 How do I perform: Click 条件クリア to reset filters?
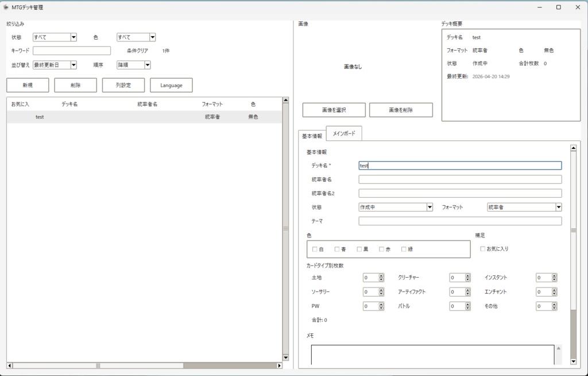point(137,51)
